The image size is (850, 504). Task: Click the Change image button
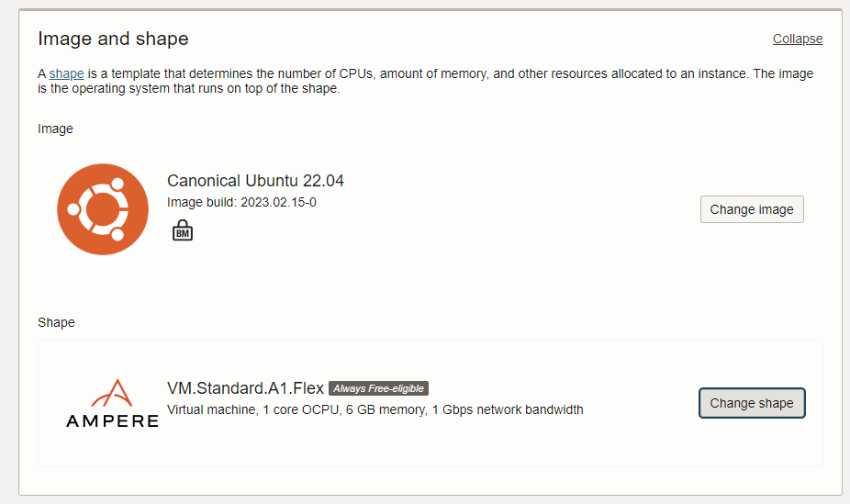(x=752, y=209)
